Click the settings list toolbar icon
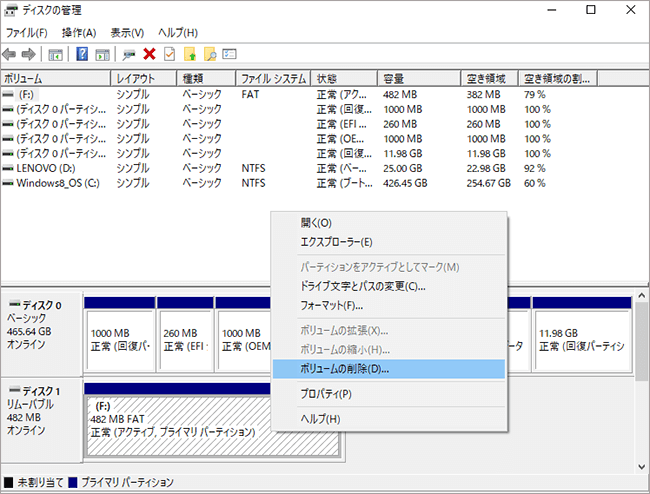 coord(229,54)
